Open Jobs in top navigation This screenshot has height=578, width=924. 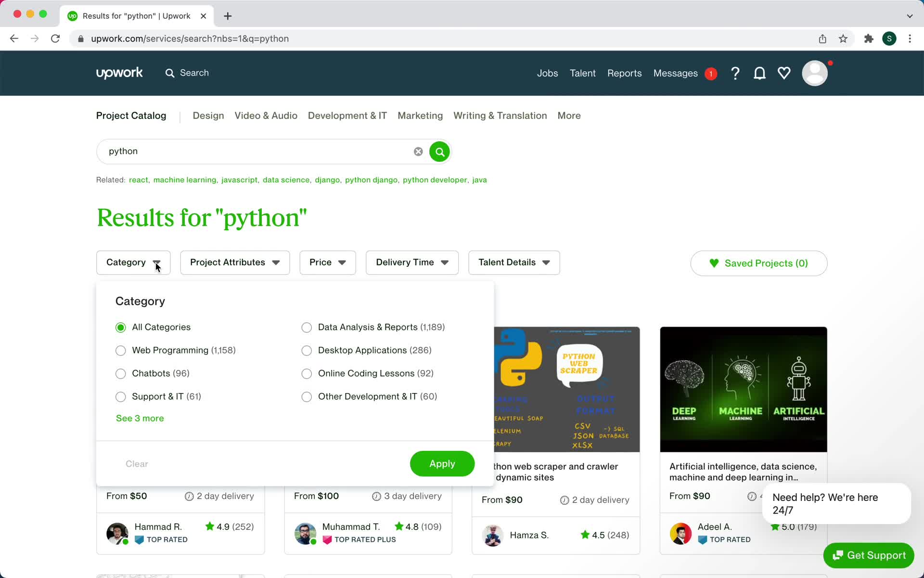(547, 73)
